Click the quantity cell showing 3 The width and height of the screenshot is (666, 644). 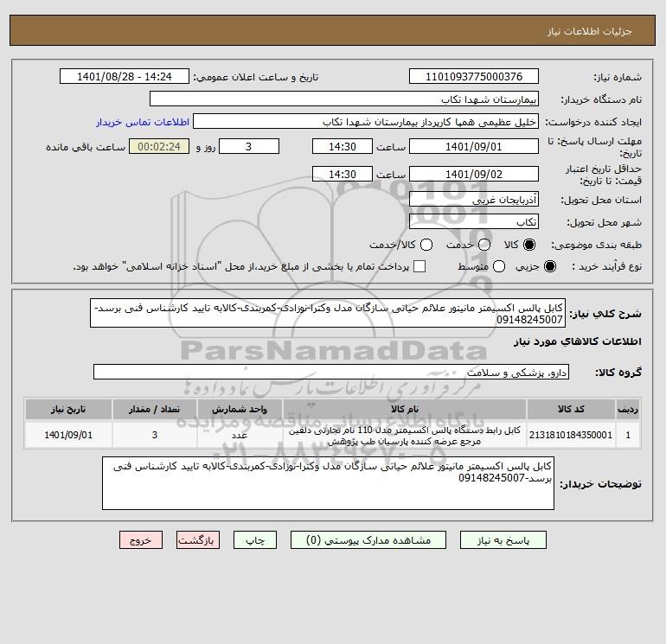tap(155, 435)
